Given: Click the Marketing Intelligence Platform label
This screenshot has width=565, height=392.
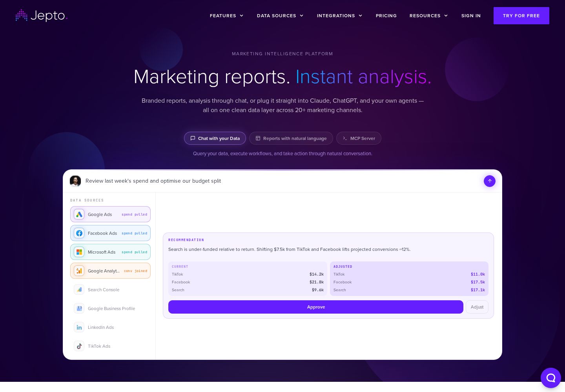Looking at the screenshot, I should coord(282,54).
